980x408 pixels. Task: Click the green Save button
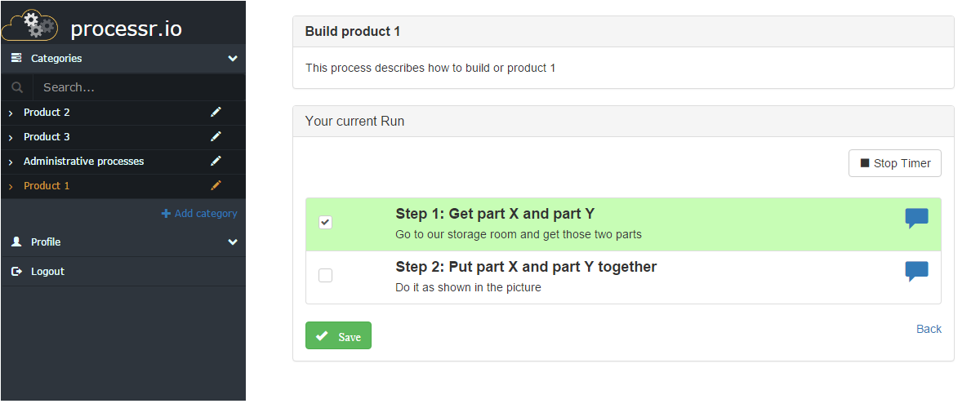(x=338, y=335)
